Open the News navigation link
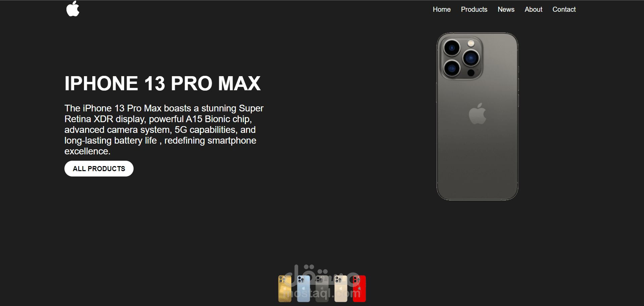The width and height of the screenshot is (644, 306). point(506,9)
